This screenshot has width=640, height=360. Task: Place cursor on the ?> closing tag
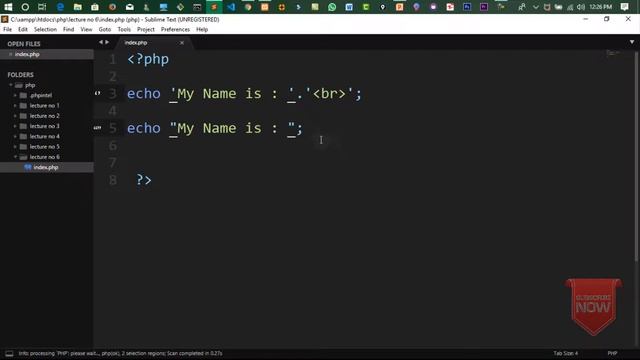tap(144, 180)
